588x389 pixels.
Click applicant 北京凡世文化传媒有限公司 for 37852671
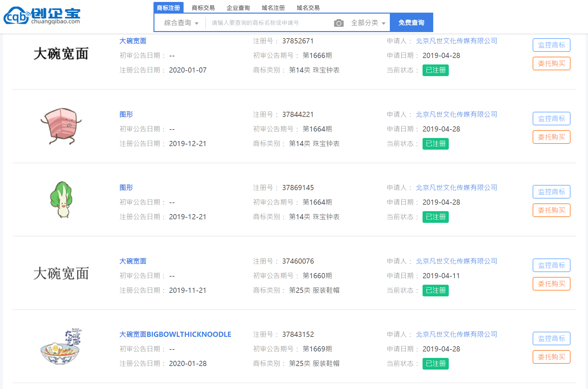457,41
